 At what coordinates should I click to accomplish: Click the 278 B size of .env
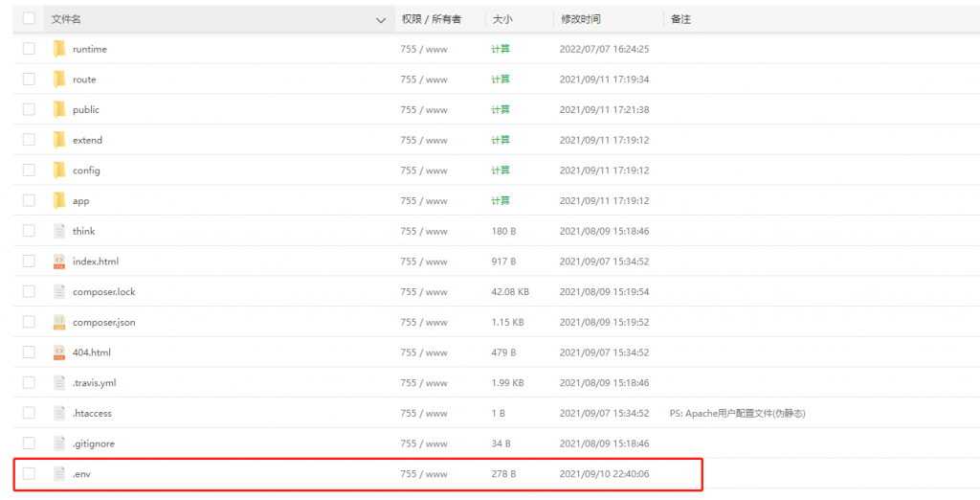click(x=503, y=474)
